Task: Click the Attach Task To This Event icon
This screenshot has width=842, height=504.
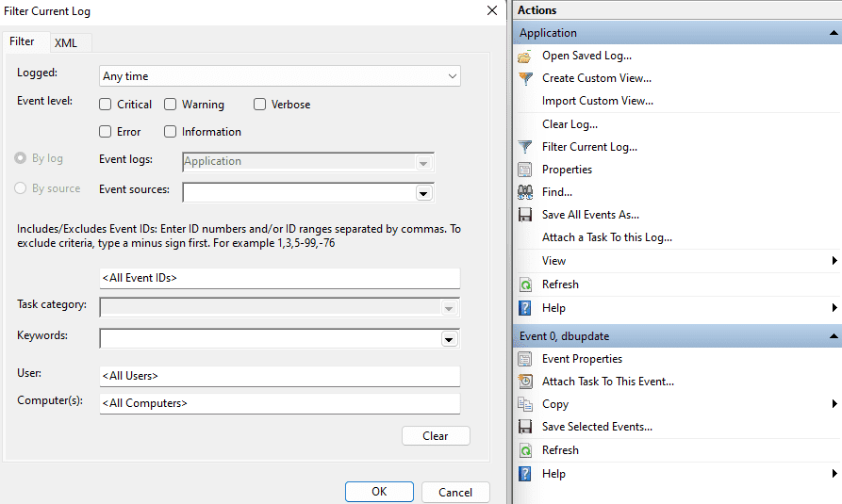Action: click(x=525, y=382)
